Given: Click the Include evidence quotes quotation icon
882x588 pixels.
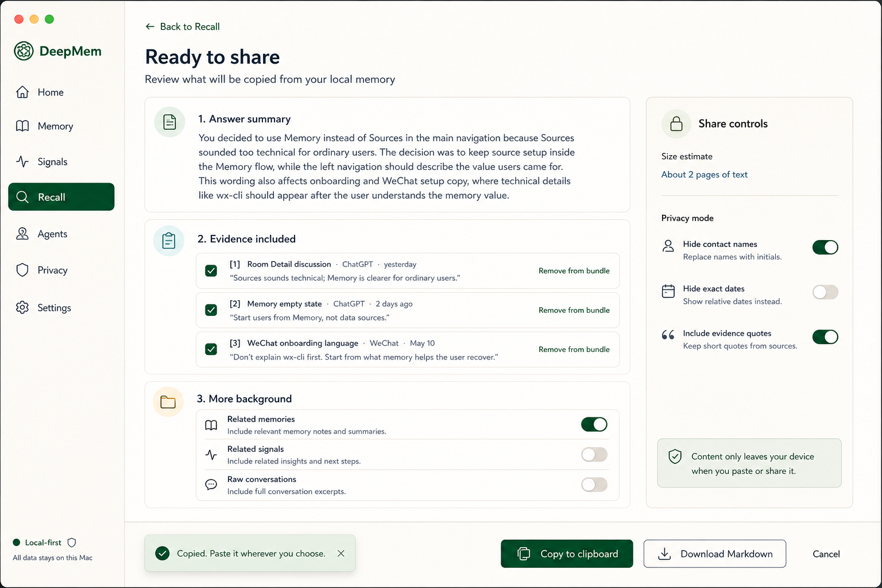Looking at the screenshot, I should 668,335.
